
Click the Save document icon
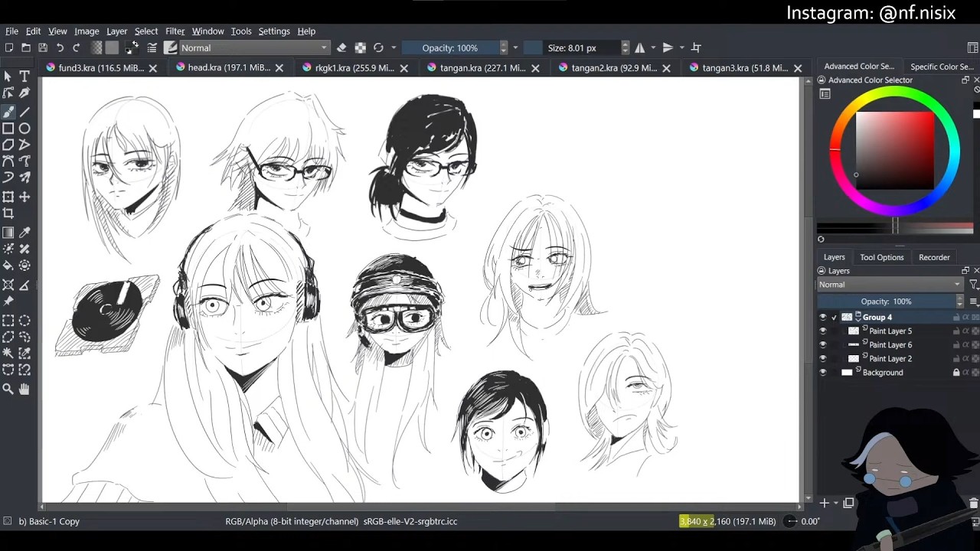click(42, 47)
